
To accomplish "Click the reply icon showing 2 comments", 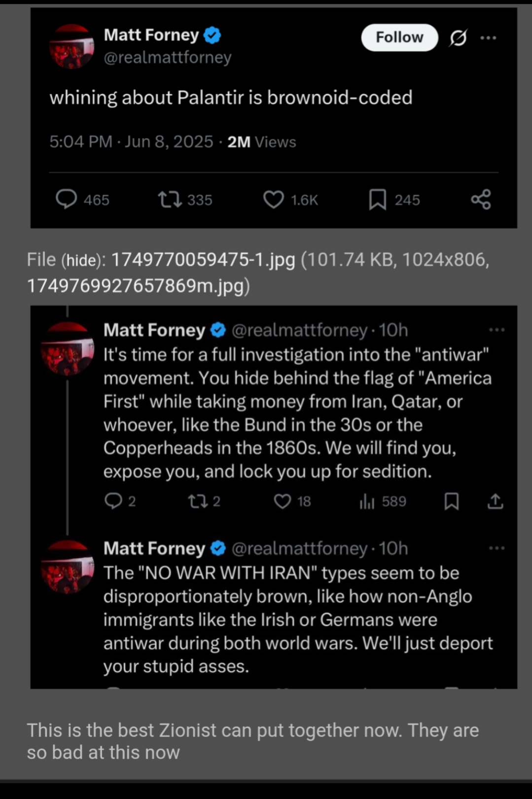I will [x=113, y=501].
